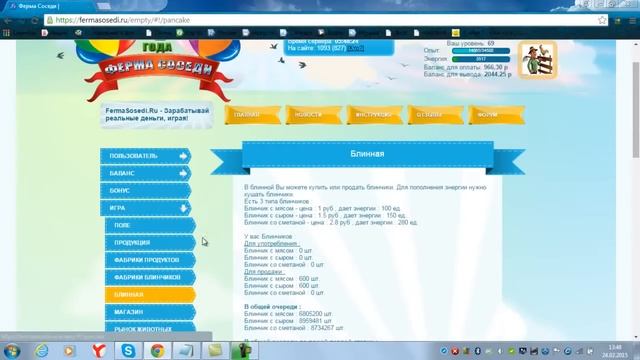Click the red error icon in system tray
This screenshot has width=640, height=360.
pos(455,351)
